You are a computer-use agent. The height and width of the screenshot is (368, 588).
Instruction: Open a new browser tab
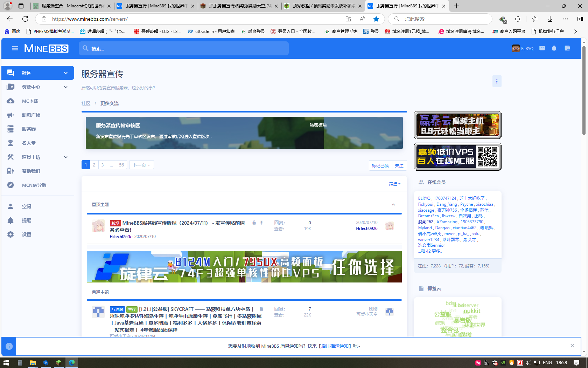tap(456, 6)
